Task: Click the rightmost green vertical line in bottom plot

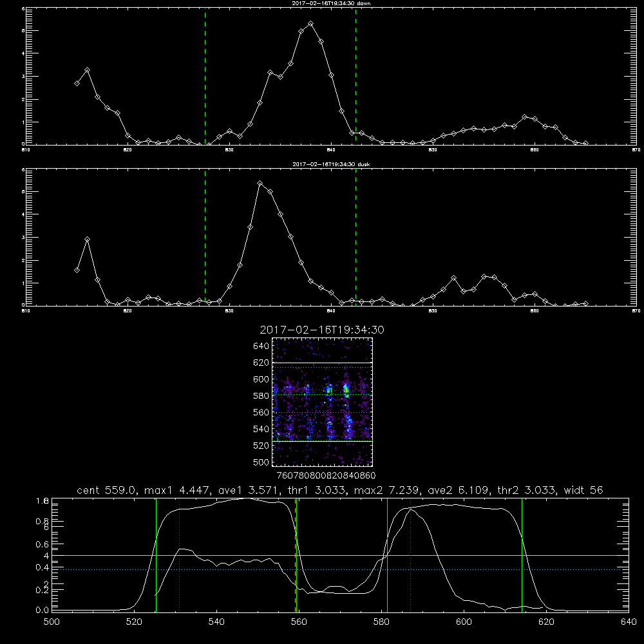Action: click(x=522, y=555)
